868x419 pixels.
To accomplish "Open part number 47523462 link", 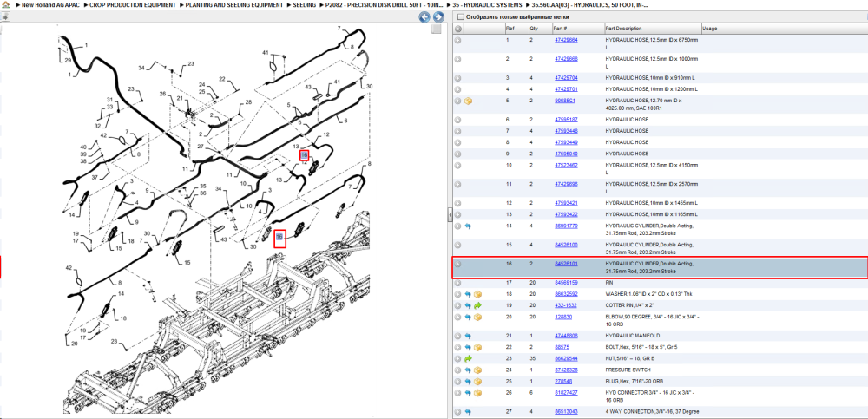I will [566, 165].
